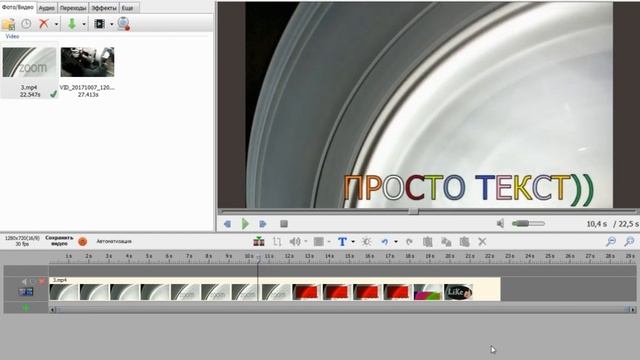Image resolution: width=640 pixels, height=360 pixels.
Task: Open the Еще tab
Action: click(x=129, y=8)
